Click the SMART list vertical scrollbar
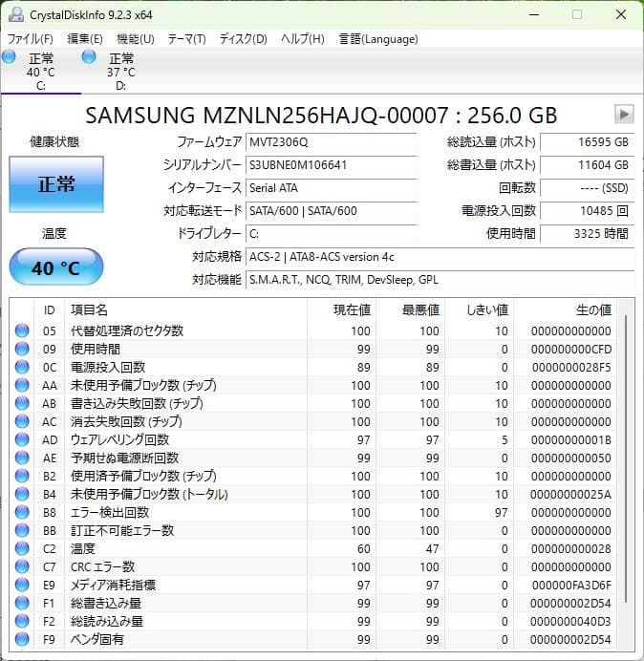The image size is (644, 661). 626,458
